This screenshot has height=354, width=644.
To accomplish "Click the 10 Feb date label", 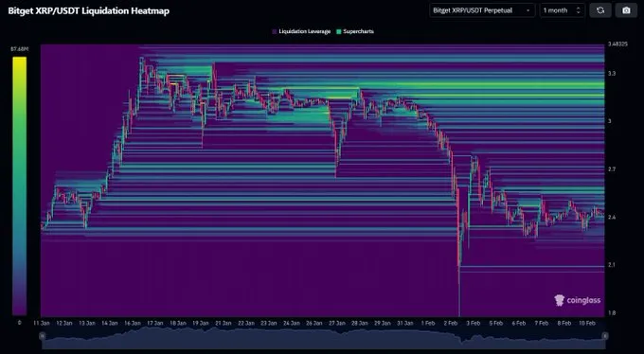I will pos(586,323).
